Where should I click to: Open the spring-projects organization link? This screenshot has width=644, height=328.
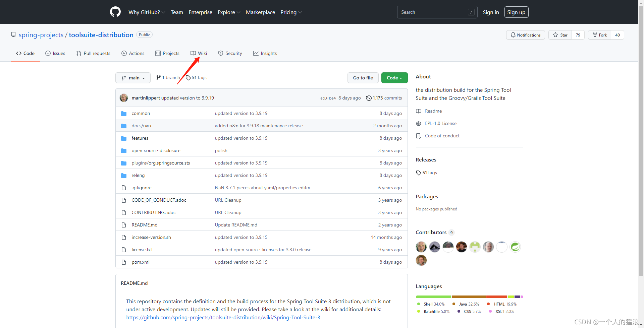pos(41,35)
